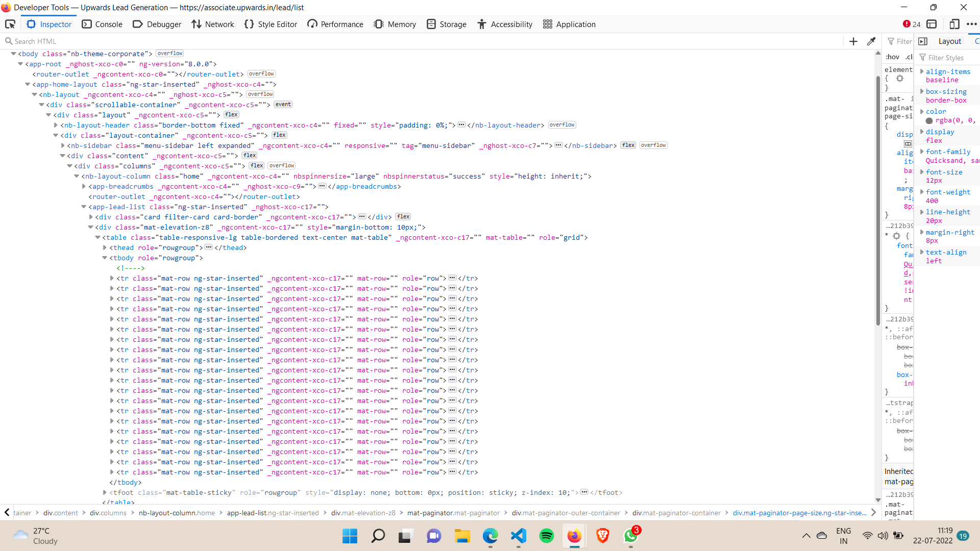Open the Storage panel tab
The height and width of the screenshot is (551, 980).
click(x=447, y=24)
